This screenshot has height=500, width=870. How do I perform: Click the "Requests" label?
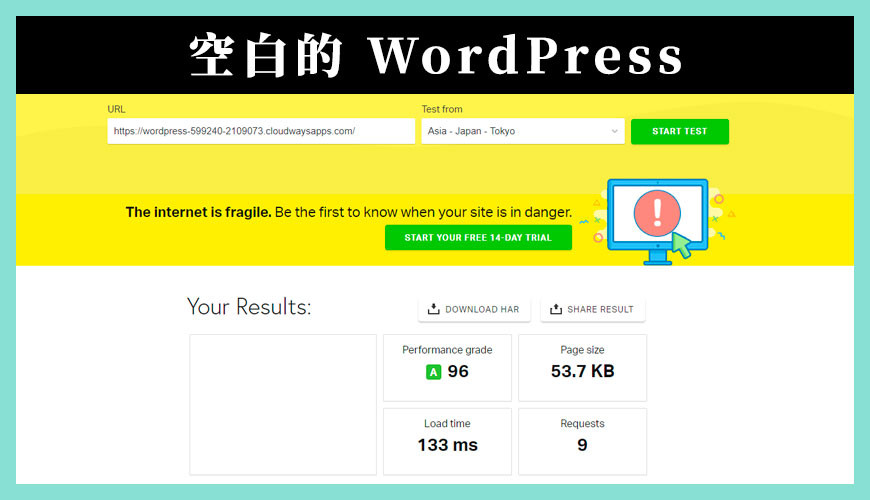(x=582, y=423)
